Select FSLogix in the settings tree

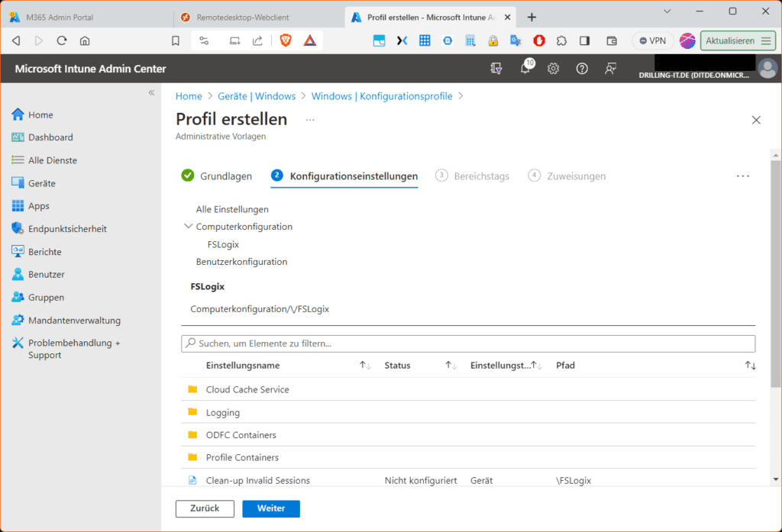pyautogui.click(x=223, y=244)
